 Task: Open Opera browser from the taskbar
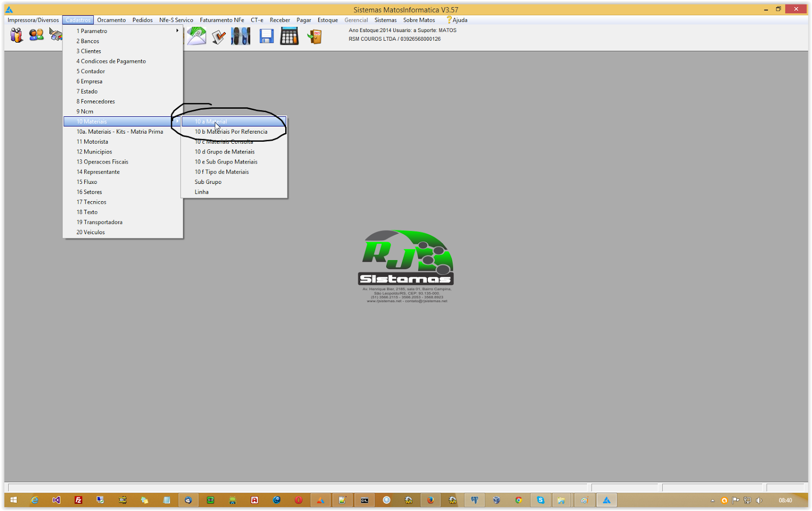[x=298, y=500]
